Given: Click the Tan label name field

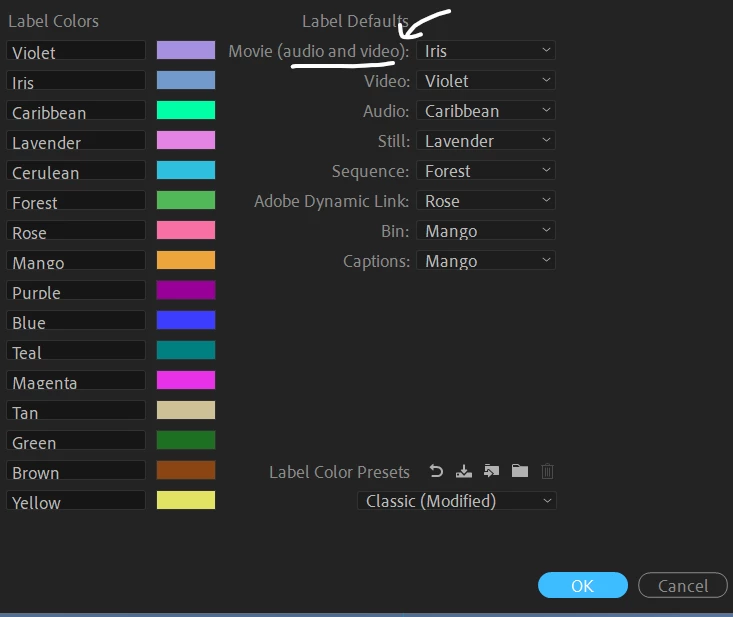Looking at the screenshot, I should [76, 410].
